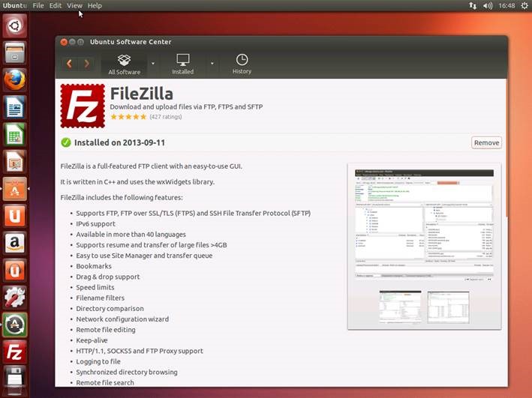The height and width of the screenshot is (398, 532).
Task: Click 'Speed limits' list item
Action: [x=95, y=287]
